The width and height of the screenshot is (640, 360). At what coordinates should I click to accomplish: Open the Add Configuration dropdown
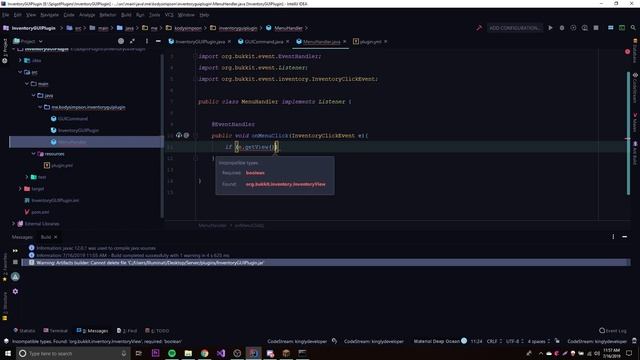coord(514,28)
